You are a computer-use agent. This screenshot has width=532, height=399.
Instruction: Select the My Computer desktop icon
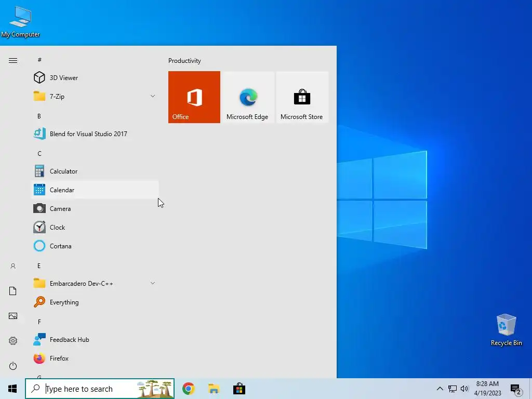click(x=20, y=21)
